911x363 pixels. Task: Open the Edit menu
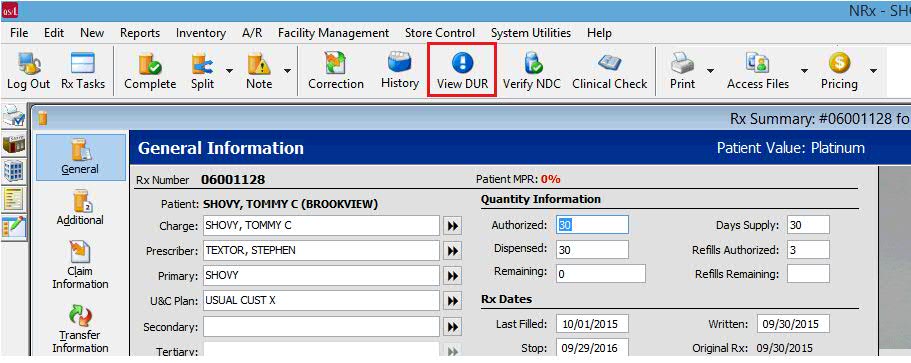click(54, 33)
